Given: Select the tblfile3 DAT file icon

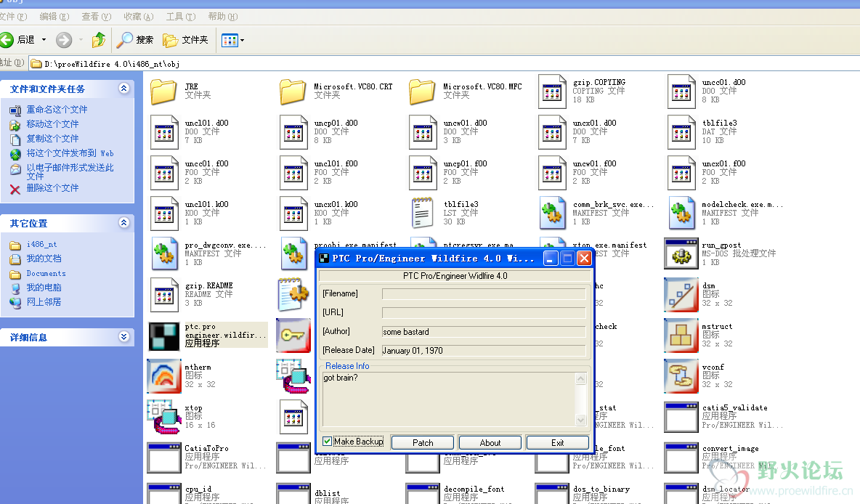Looking at the screenshot, I should [x=681, y=132].
